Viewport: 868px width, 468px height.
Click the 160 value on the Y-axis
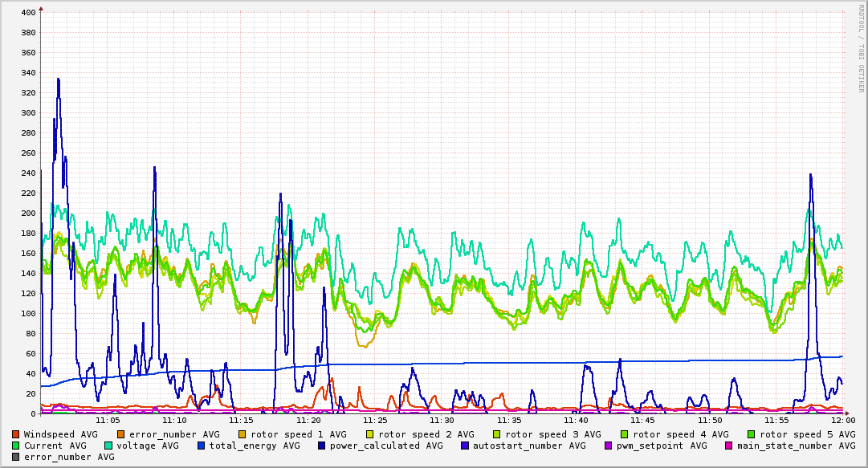coord(28,254)
